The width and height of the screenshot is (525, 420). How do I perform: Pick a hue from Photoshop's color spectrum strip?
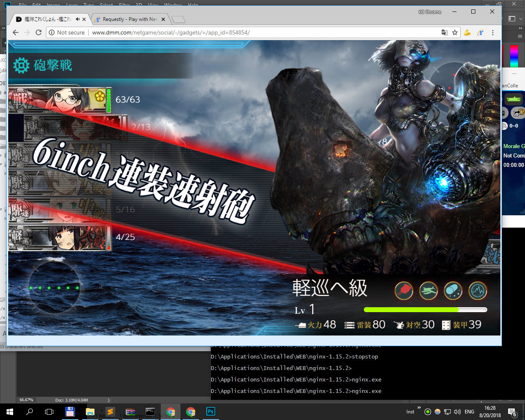point(514,56)
